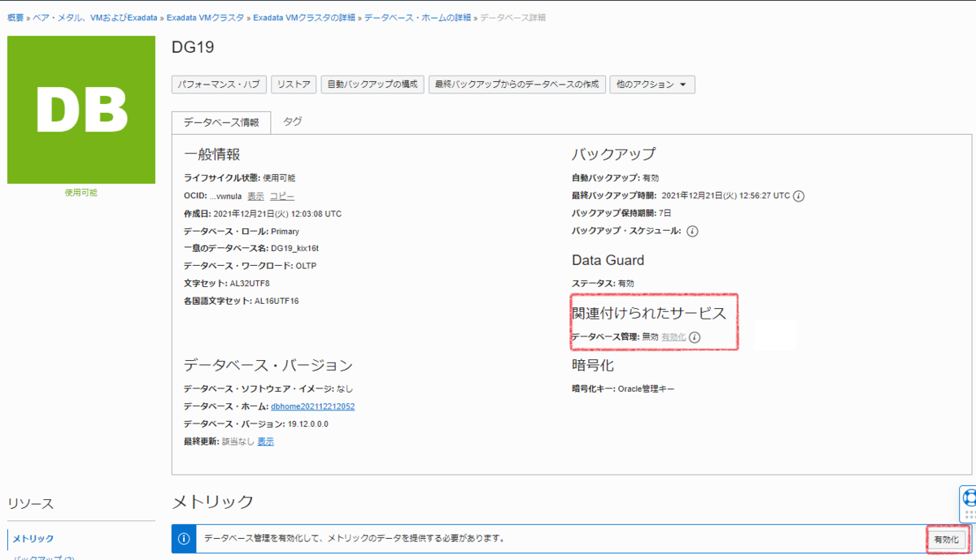This screenshot has width=976, height=560.
Task: Create database from last backup
Action: point(516,84)
